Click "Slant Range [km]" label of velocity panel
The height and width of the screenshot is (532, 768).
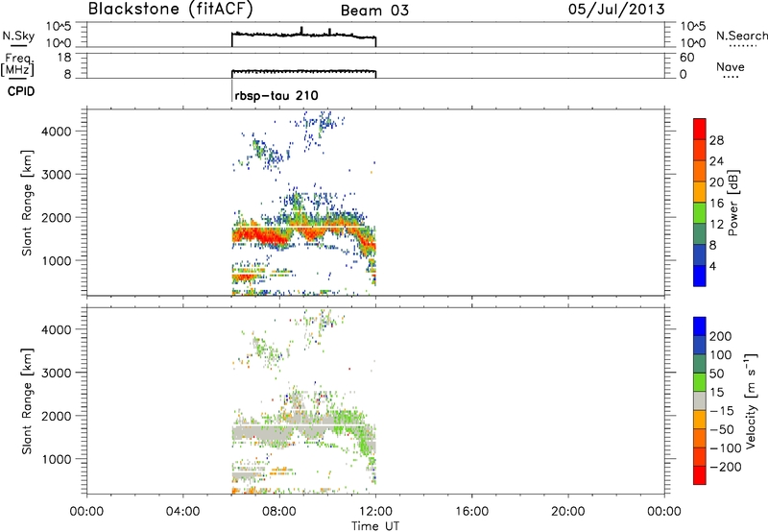click(27, 401)
